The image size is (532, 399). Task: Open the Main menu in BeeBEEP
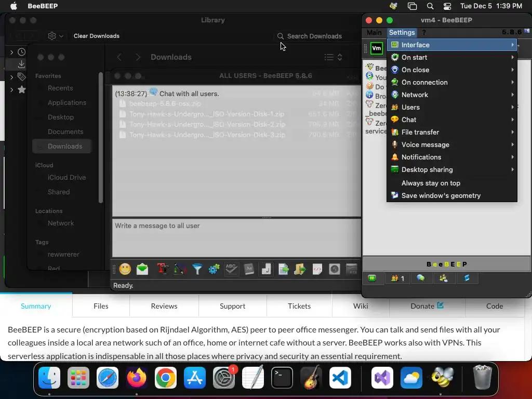click(374, 32)
